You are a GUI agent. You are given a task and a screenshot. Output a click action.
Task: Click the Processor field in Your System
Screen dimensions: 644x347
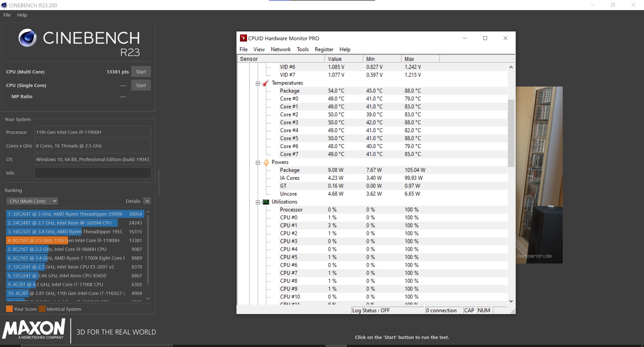(x=93, y=132)
